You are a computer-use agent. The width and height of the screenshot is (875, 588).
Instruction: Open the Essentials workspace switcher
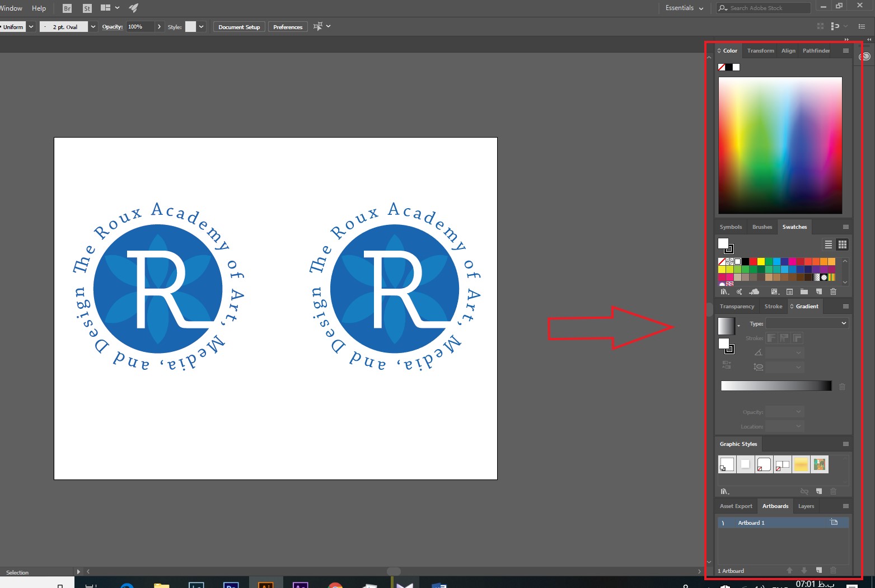(684, 8)
